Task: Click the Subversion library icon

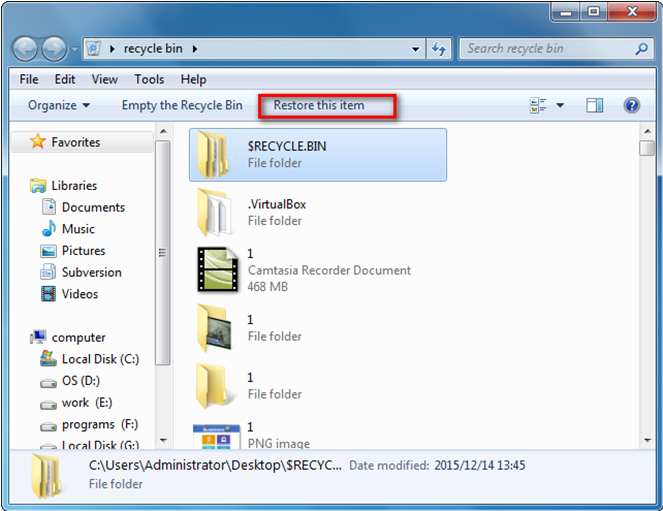Action: click(x=48, y=272)
